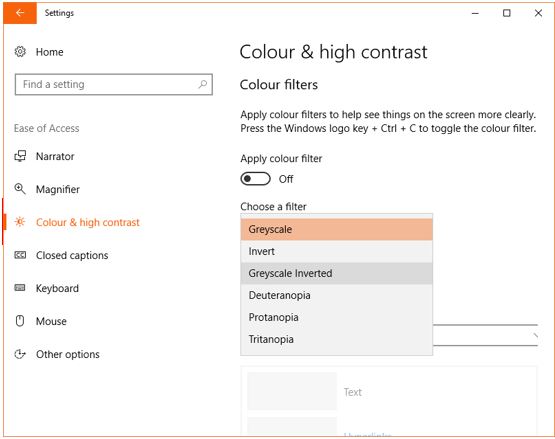Maximize the Settings window
The image size is (555, 439).
[507, 13]
